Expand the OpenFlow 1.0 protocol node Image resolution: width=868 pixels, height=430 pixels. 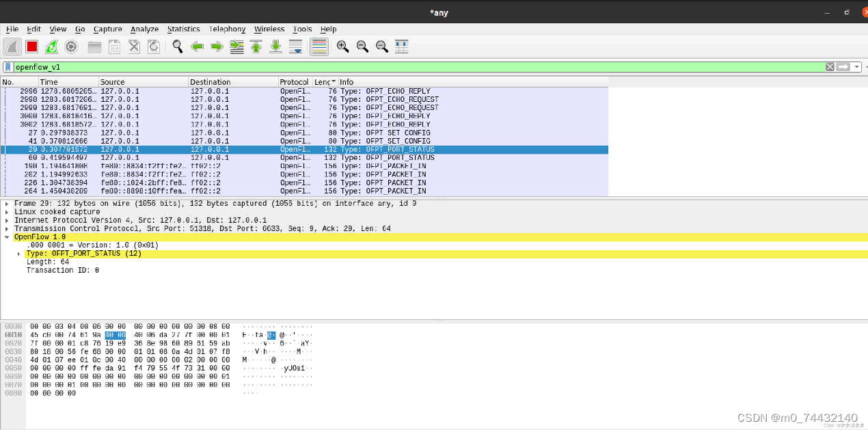tap(7, 237)
